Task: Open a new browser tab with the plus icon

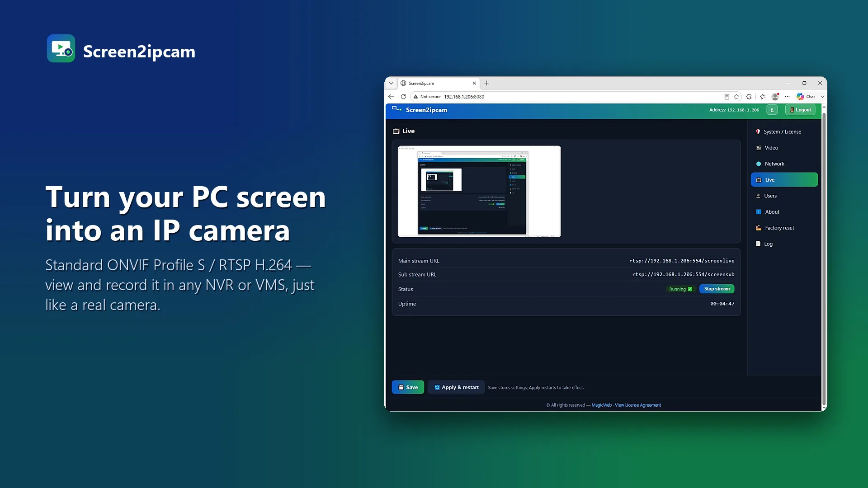Action: point(486,83)
